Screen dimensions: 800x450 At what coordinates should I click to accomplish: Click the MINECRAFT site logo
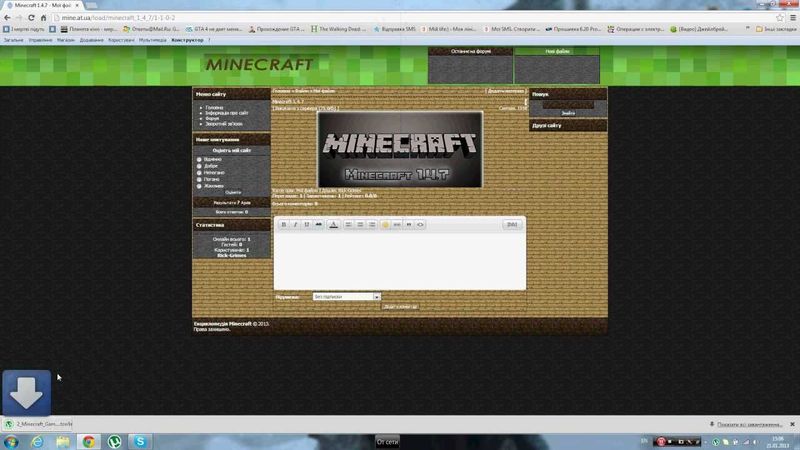[x=260, y=64]
